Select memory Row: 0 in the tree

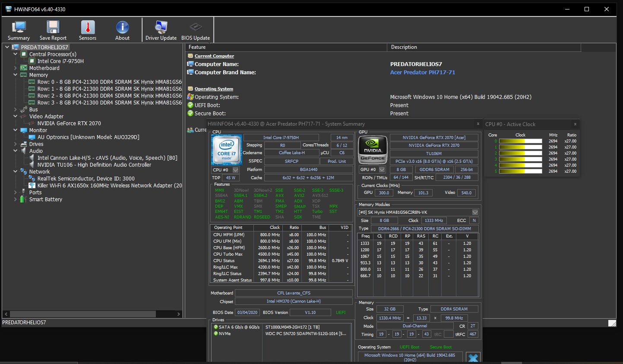point(109,82)
